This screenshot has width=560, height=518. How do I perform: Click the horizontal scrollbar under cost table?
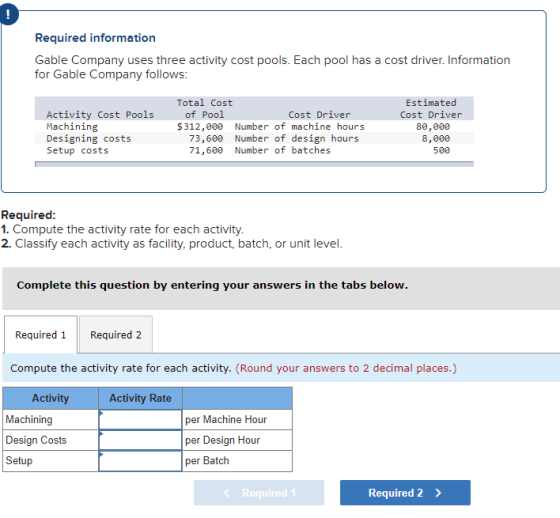point(254,164)
